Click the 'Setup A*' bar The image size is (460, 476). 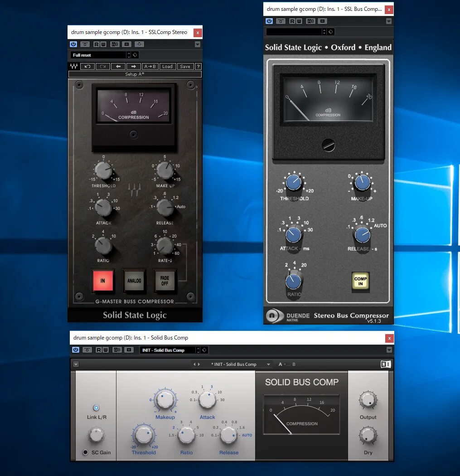(135, 74)
